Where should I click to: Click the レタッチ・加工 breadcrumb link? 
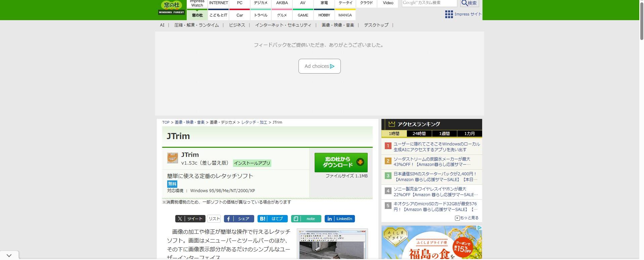click(254, 122)
